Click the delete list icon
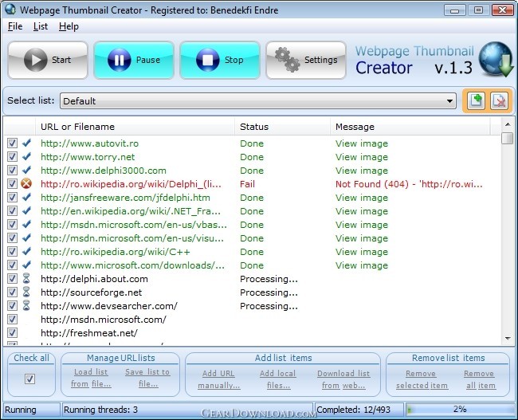The height and width of the screenshot is (420, 518). 499,100
